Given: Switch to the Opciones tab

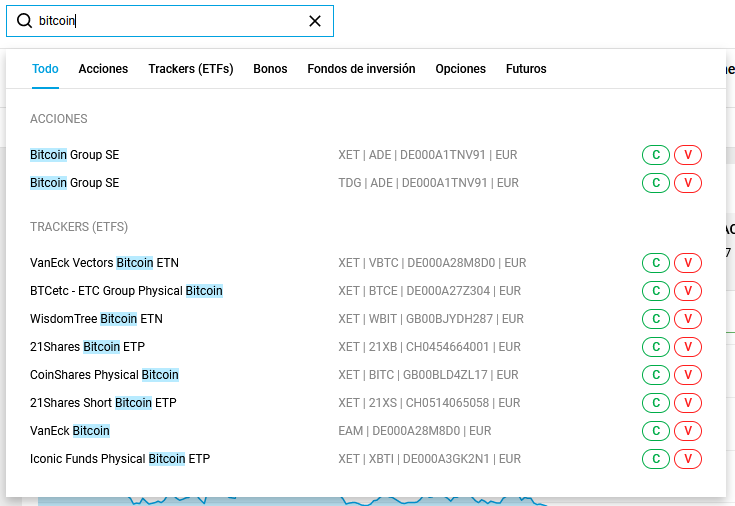Looking at the screenshot, I should [460, 69].
